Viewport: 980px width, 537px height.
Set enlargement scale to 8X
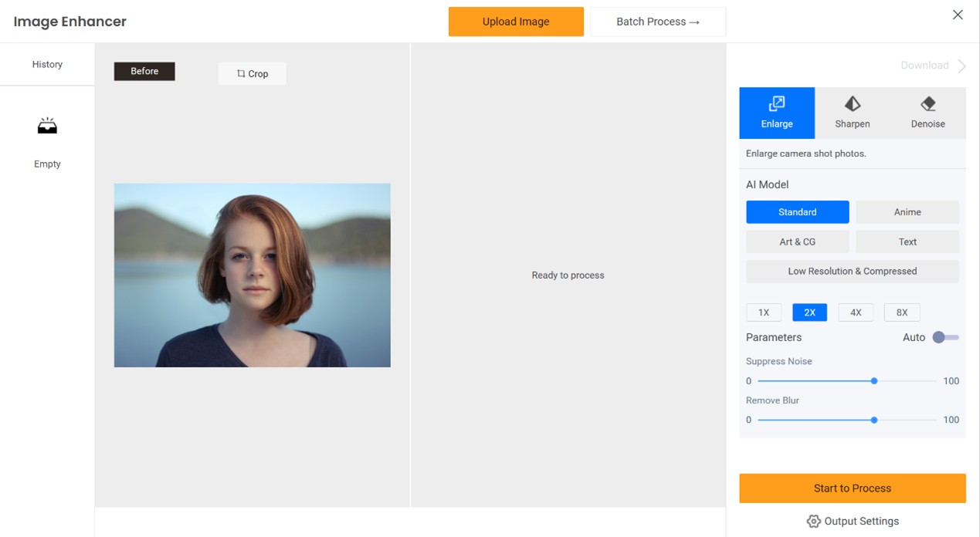pyautogui.click(x=902, y=312)
